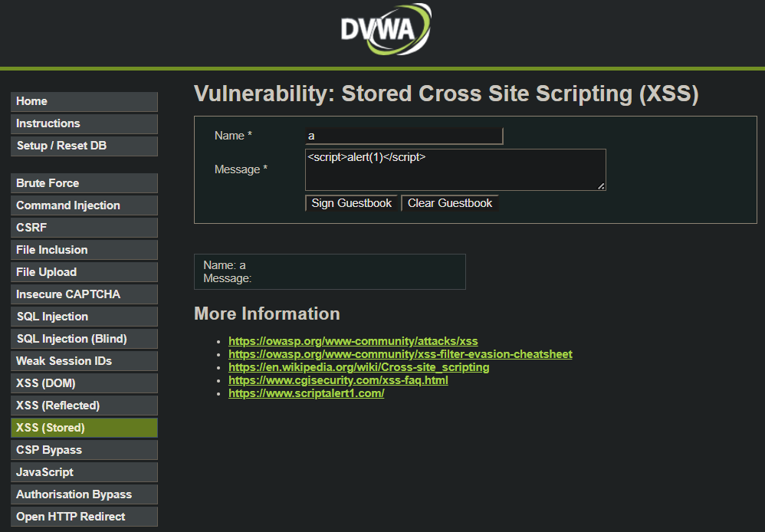765x532 pixels.
Task: Click the Stored Cross Site Scripting heading
Action: click(446, 94)
